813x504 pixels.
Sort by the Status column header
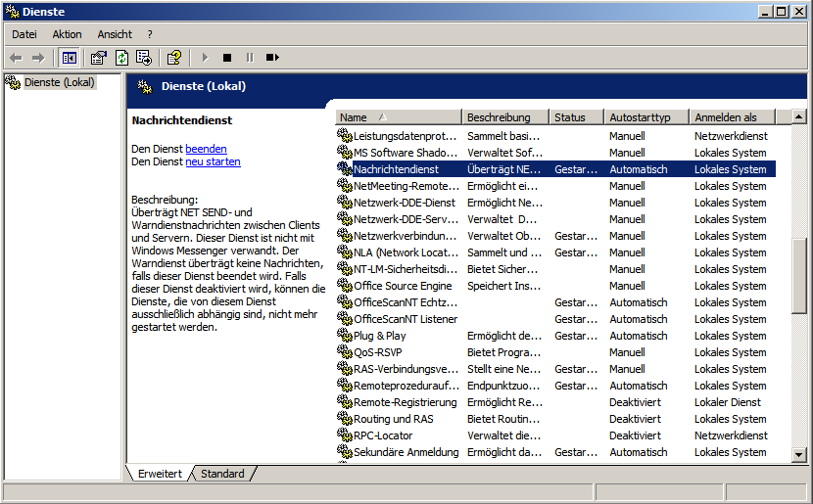[577, 117]
